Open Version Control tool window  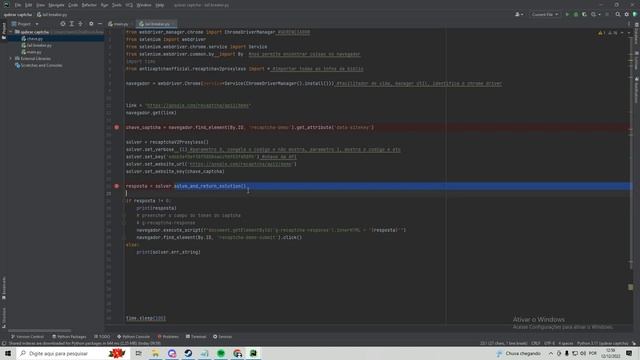point(27,337)
